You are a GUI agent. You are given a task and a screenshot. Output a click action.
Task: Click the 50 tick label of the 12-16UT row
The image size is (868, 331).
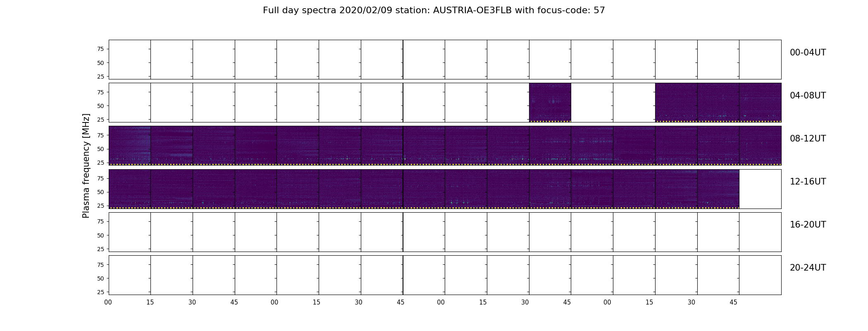point(100,192)
